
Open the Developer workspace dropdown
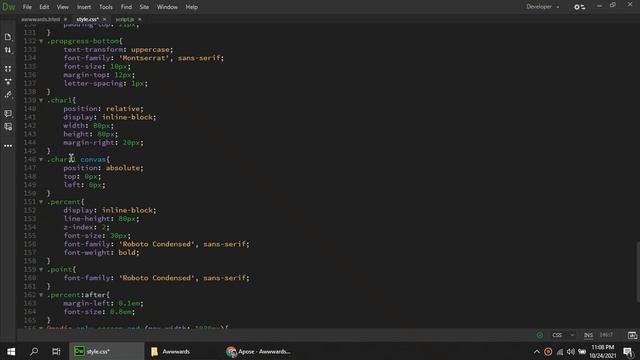542,7
